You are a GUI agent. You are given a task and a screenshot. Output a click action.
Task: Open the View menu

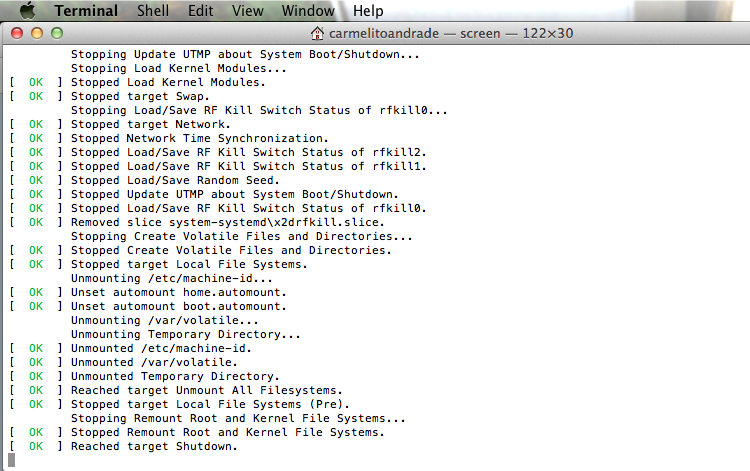pyautogui.click(x=247, y=11)
